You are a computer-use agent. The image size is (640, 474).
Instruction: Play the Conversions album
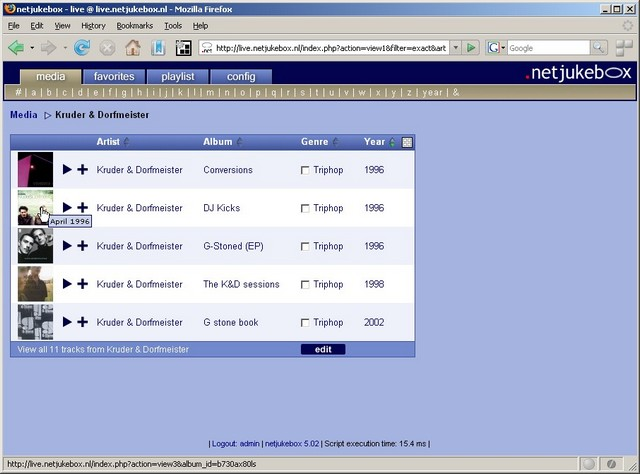tap(67, 169)
